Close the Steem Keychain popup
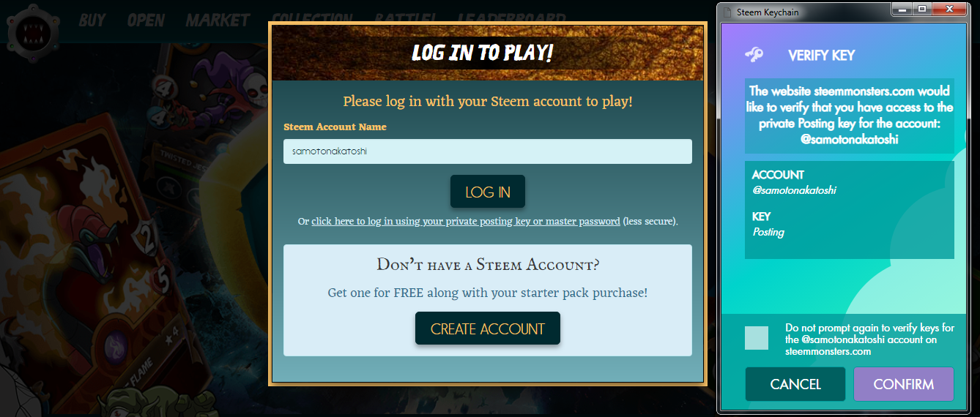 pos(950,9)
